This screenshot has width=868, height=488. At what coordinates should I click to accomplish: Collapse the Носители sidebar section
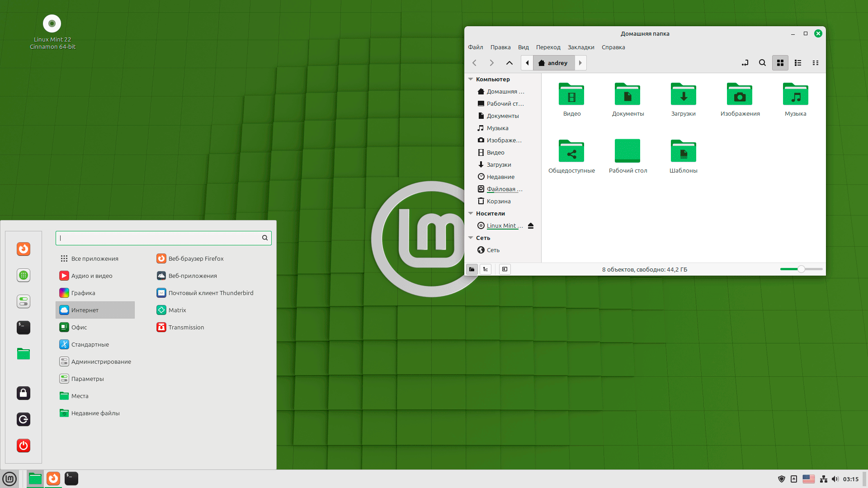[x=471, y=213]
